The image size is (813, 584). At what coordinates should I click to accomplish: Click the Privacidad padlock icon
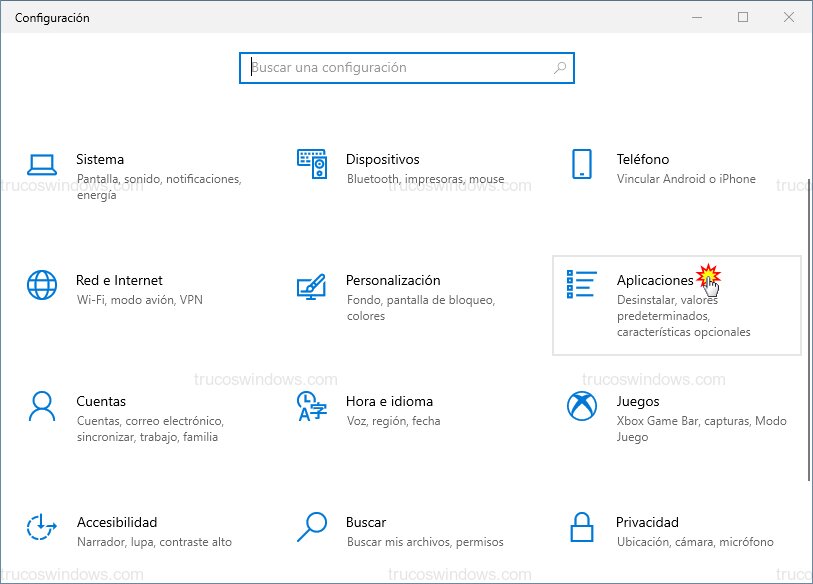[581, 527]
